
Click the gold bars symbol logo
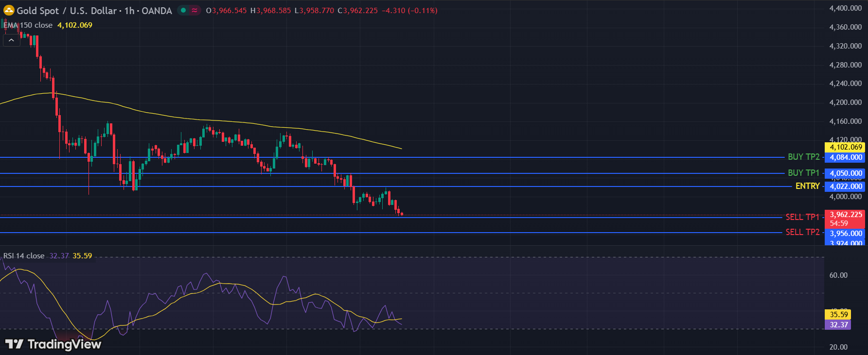9,10
